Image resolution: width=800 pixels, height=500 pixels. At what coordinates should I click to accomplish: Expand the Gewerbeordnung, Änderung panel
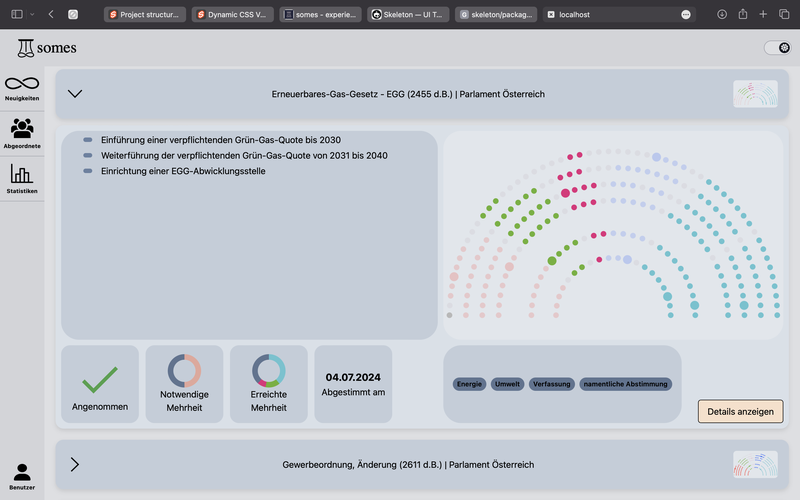pos(75,465)
